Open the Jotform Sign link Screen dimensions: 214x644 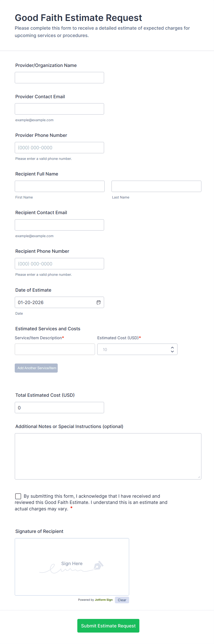pos(104,600)
